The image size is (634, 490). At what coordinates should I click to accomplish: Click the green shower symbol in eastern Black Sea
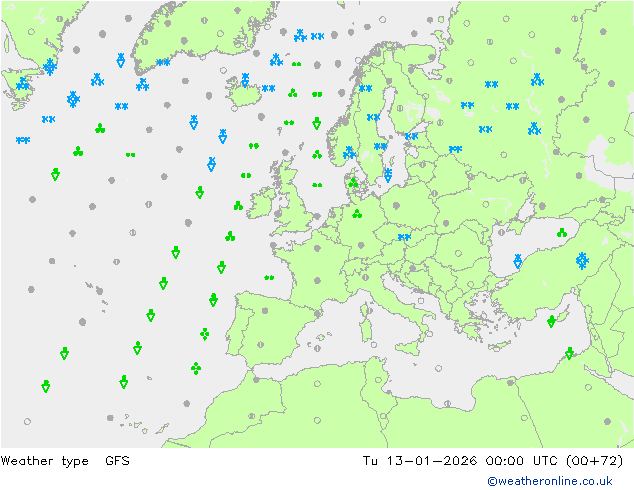pyautogui.click(x=562, y=232)
